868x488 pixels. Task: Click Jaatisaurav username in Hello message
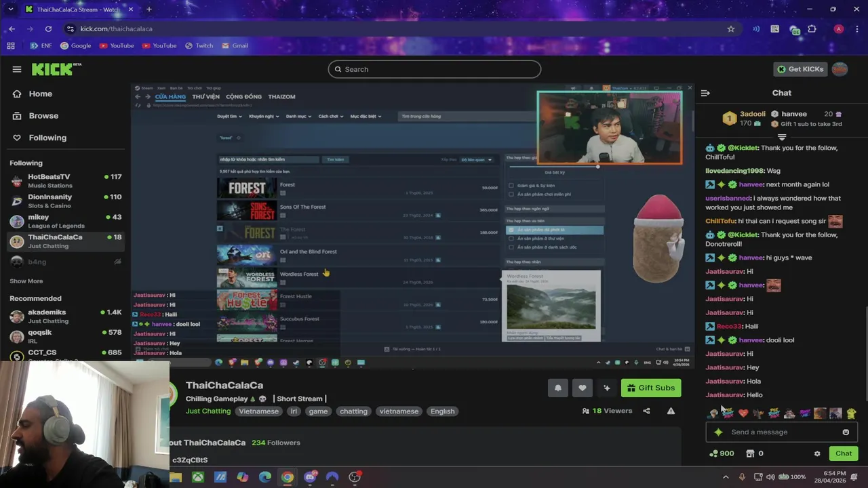pyautogui.click(x=725, y=394)
